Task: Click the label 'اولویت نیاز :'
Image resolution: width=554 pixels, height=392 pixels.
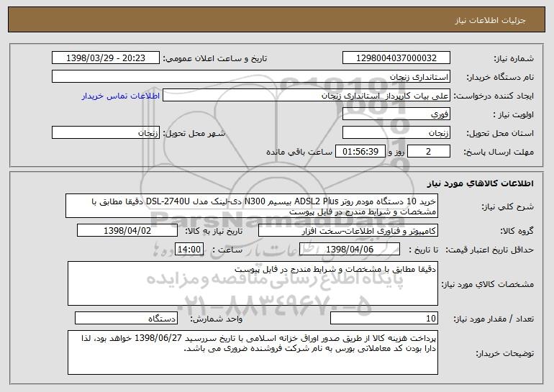Action: [514, 114]
